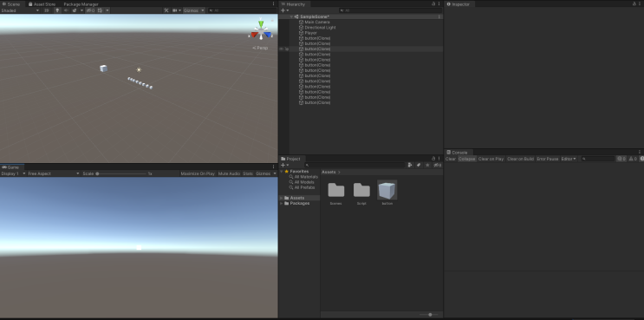644x320 pixels.
Task: Open the Shaded draw mode dropdown
Action: pos(20,10)
